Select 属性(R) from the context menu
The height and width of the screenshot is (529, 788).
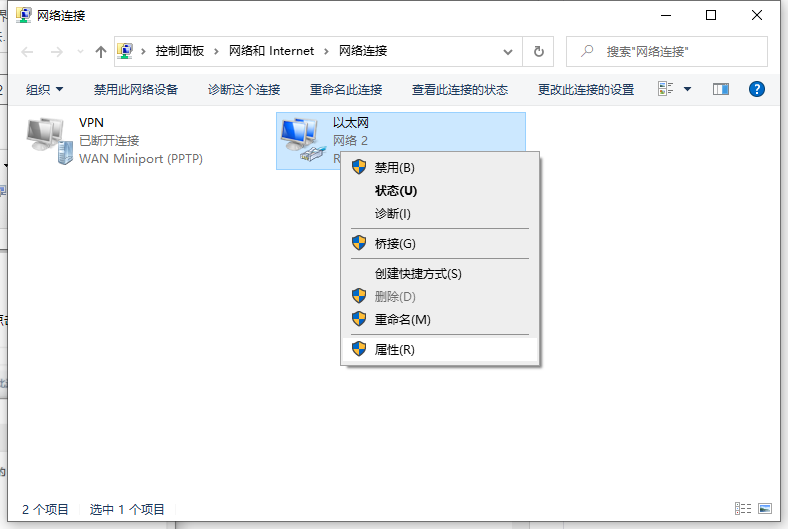pyautogui.click(x=394, y=349)
